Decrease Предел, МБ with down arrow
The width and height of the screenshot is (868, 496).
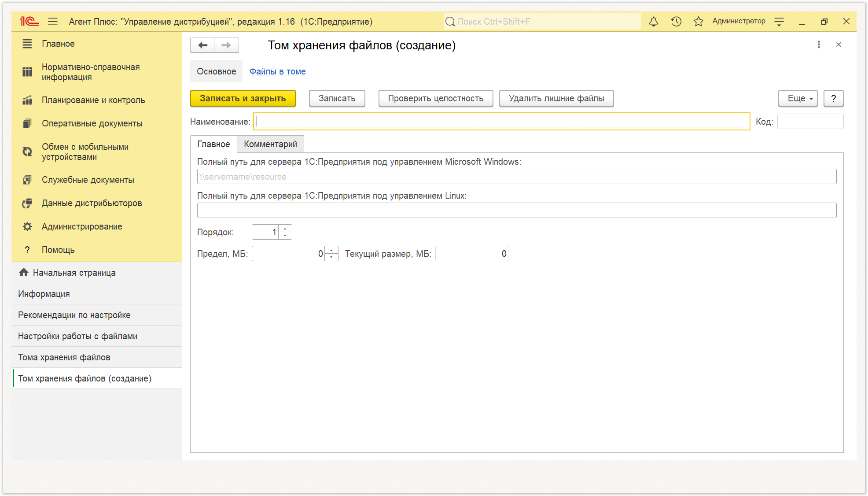click(331, 257)
